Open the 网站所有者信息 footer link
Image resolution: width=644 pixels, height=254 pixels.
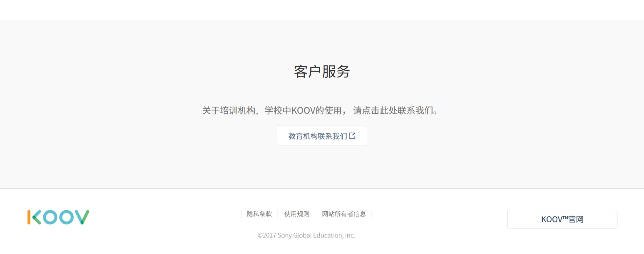click(343, 214)
